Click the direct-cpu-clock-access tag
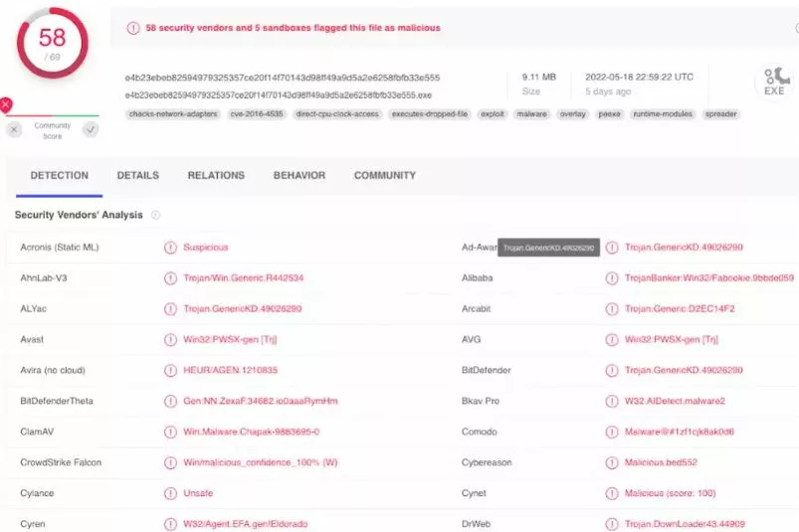This screenshot has height=532, width=799. pyautogui.click(x=337, y=114)
